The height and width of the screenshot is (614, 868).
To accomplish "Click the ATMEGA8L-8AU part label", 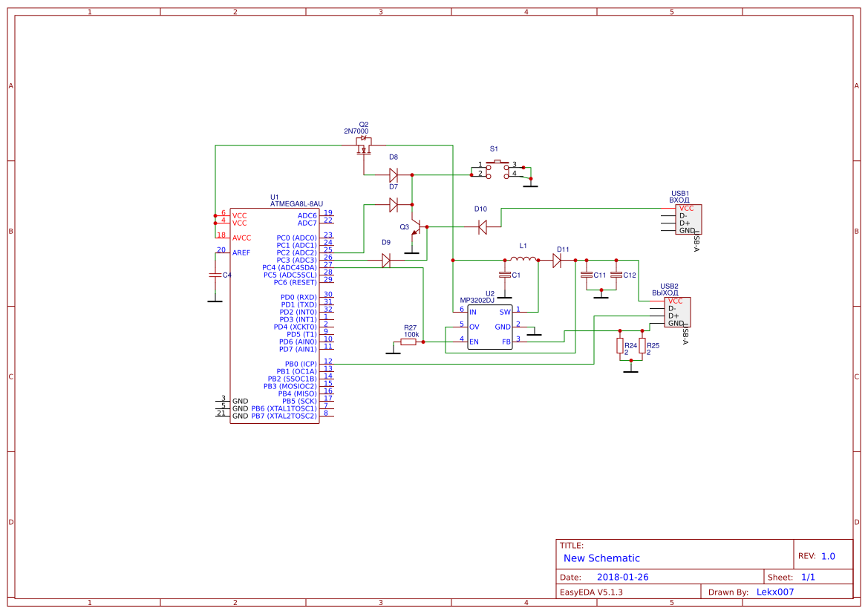I will pos(296,203).
